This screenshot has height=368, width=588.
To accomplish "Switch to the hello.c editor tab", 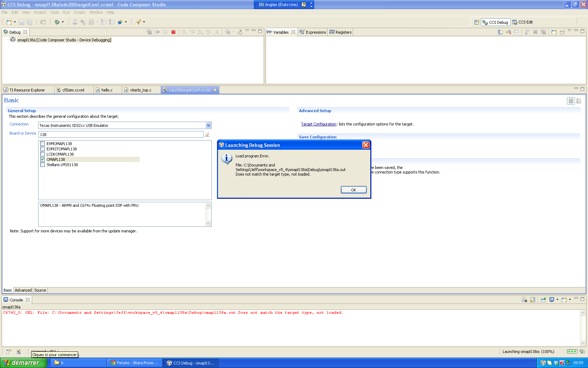I will [107, 90].
